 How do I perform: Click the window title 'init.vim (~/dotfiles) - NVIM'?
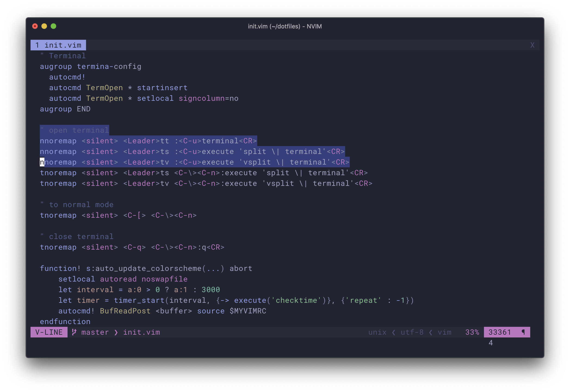(285, 26)
